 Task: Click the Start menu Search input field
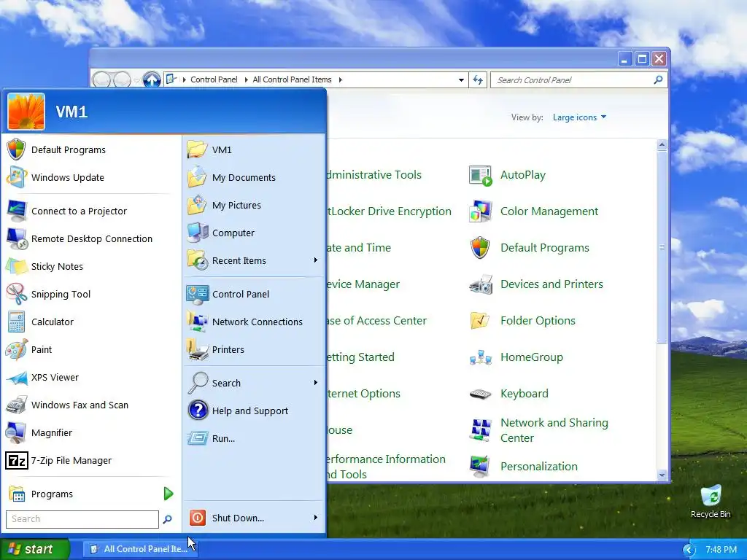tap(82, 519)
